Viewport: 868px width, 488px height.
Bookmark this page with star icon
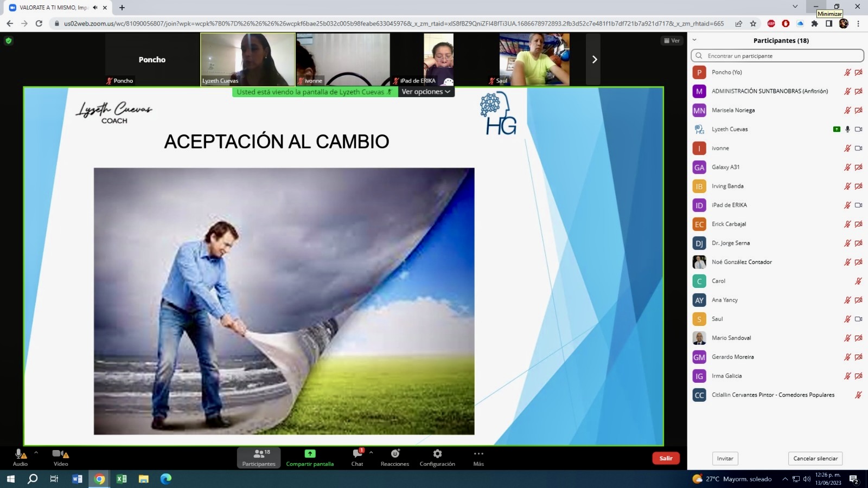click(x=753, y=23)
